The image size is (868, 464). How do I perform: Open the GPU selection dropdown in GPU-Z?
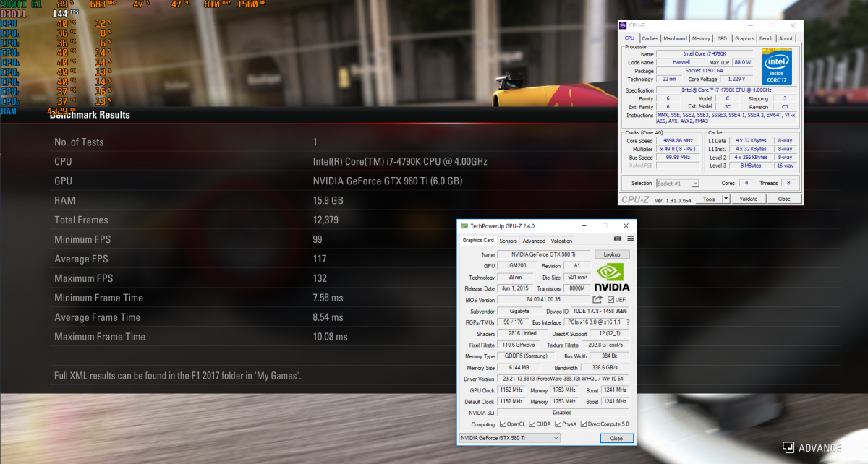[x=510, y=438]
